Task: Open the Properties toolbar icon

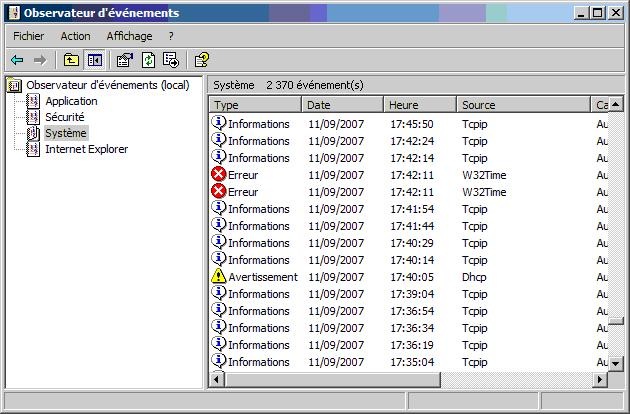Action: pyautogui.click(x=125, y=60)
